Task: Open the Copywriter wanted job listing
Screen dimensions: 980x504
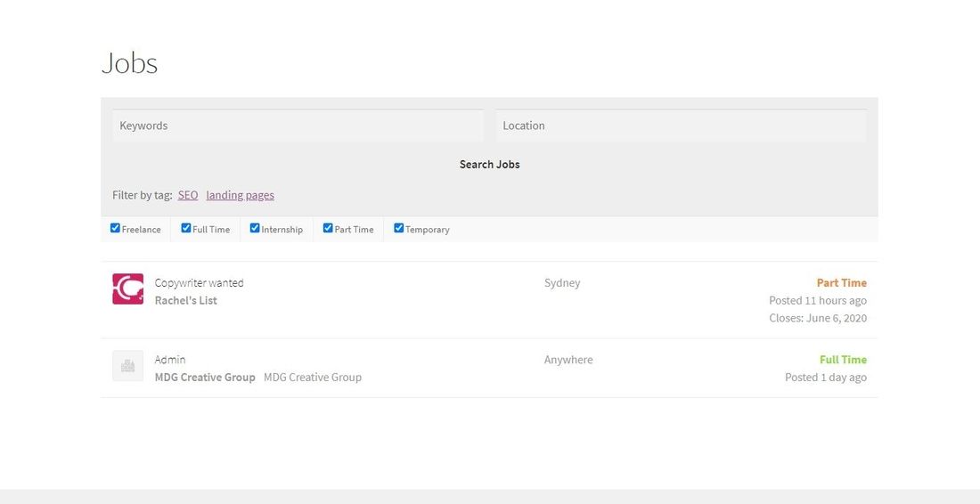Action: 199,283
